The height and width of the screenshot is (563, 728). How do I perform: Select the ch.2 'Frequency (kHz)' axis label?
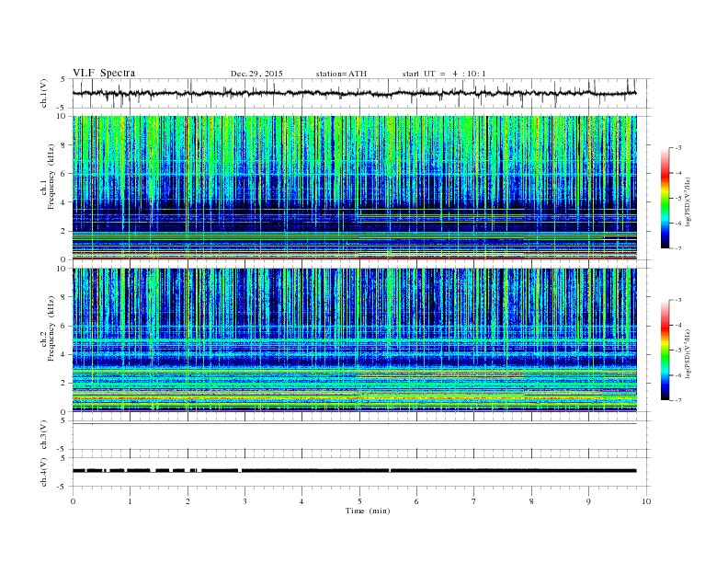pos(51,328)
